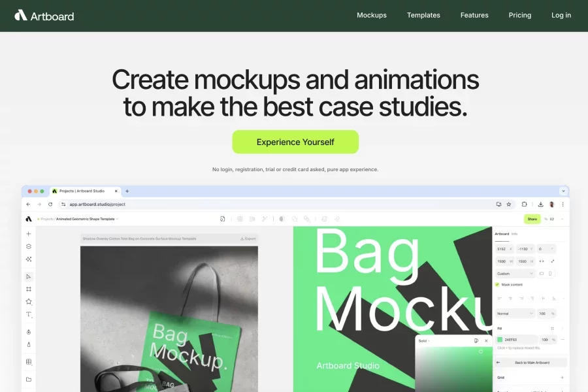Toggle the Mask content checkbox

point(497,285)
